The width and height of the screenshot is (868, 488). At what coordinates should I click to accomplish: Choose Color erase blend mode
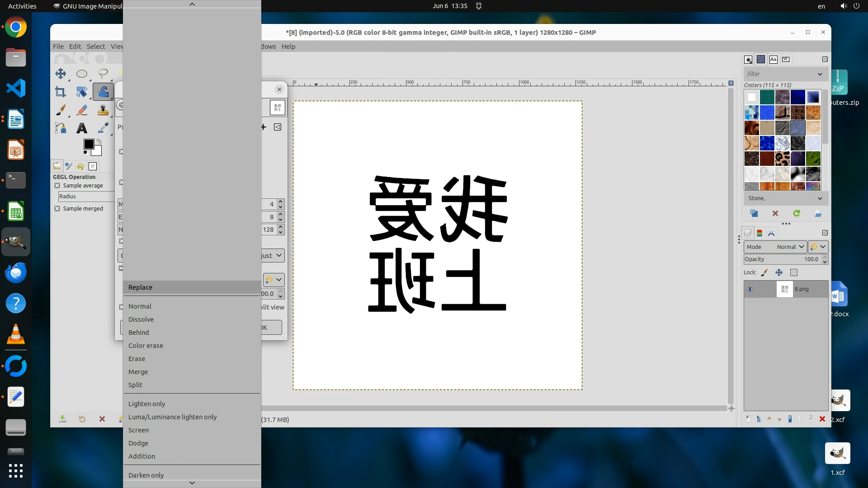[146, 346]
